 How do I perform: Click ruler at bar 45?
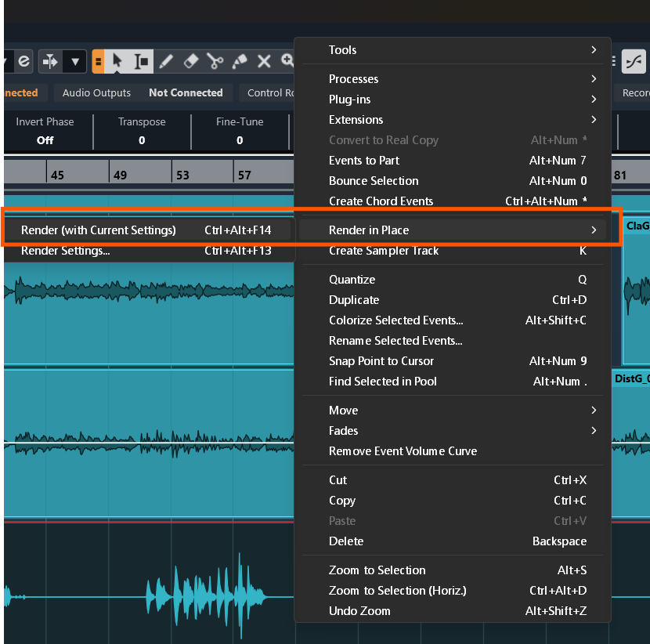tap(57, 175)
